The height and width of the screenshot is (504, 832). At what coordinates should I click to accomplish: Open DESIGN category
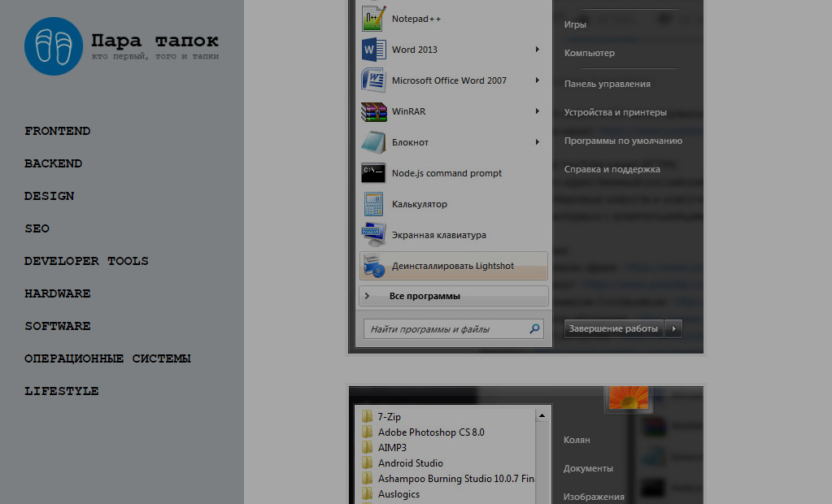(x=50, y=196)
